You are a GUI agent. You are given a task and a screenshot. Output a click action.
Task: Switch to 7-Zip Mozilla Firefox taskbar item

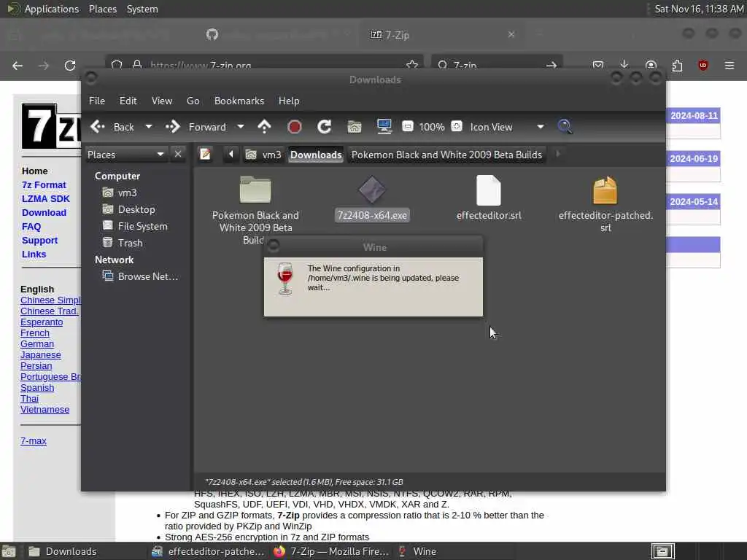click(x=331, y=551)
